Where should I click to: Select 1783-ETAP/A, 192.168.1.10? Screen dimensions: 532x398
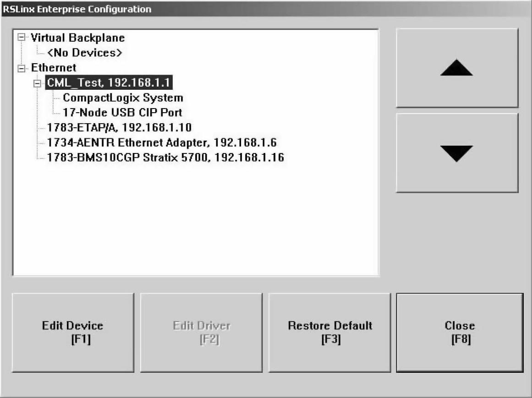(x=119, y=127)
